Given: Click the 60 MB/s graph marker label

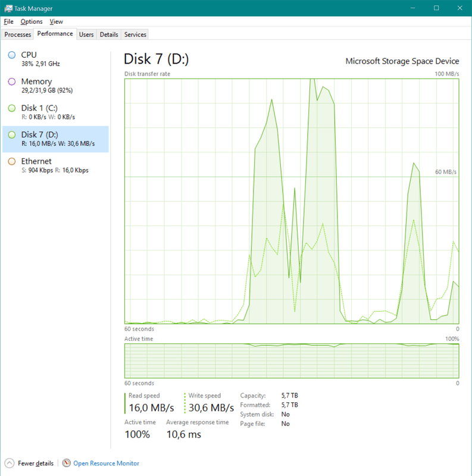Looking at the screenshot, I should click(446, 172).
